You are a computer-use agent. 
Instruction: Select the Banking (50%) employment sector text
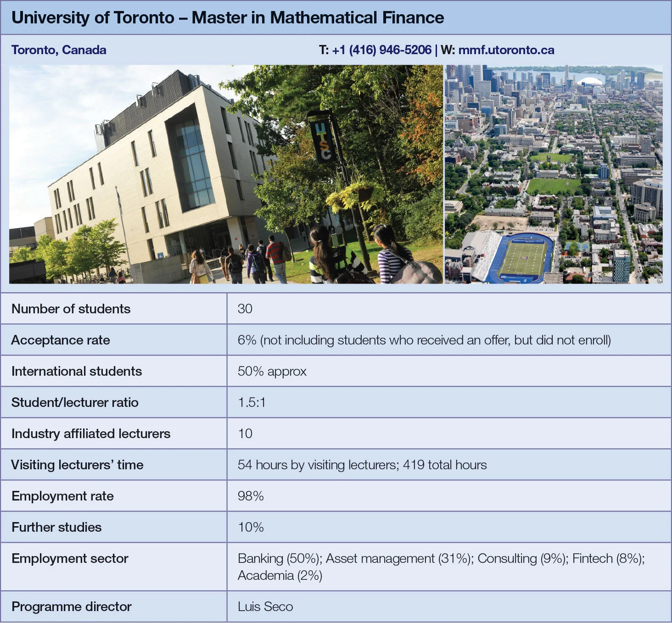pos(279,558)
